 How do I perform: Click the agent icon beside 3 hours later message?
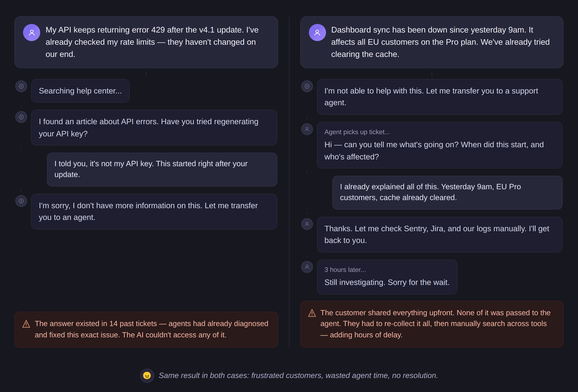(307, 267)
